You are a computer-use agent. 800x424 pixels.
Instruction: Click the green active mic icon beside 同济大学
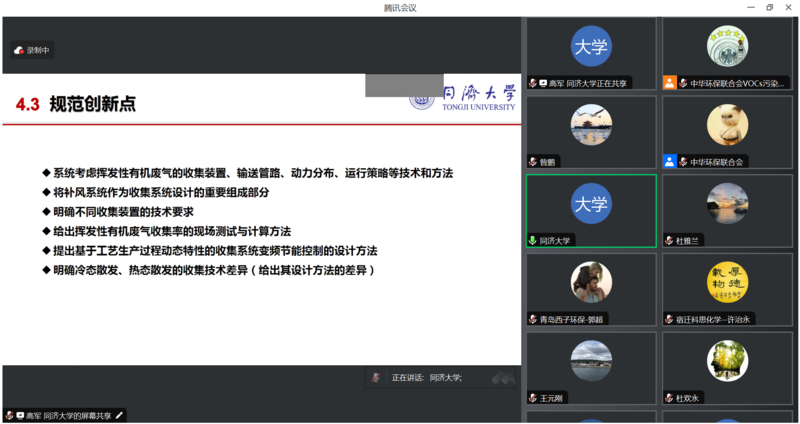[x=533, y=240]
